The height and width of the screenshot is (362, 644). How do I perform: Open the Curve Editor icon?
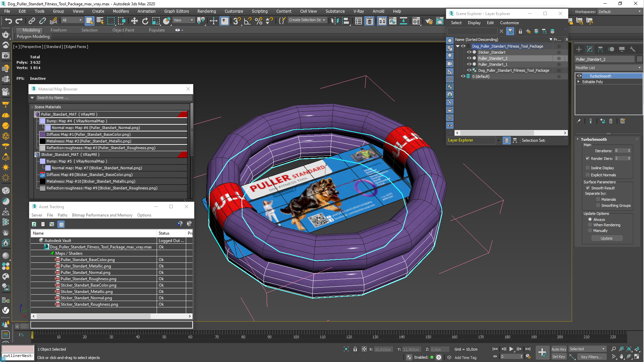pos(393,21)
